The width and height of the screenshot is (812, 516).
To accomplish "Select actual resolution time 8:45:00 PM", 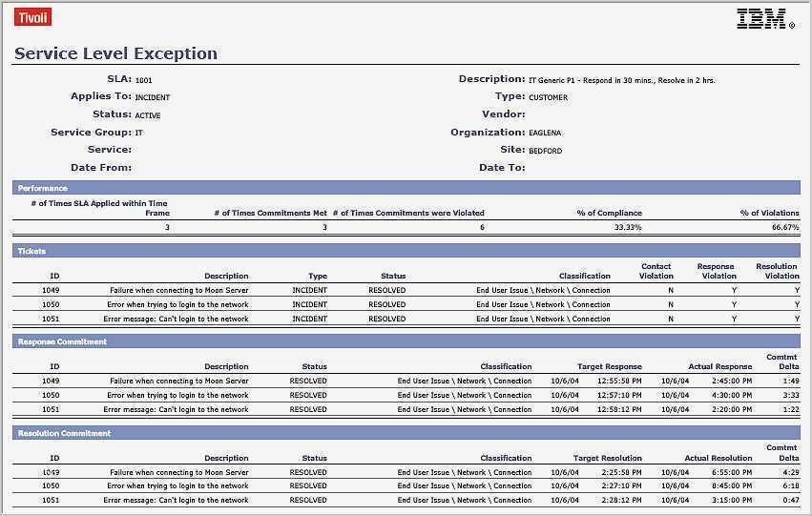I will (x=732, y=486).
